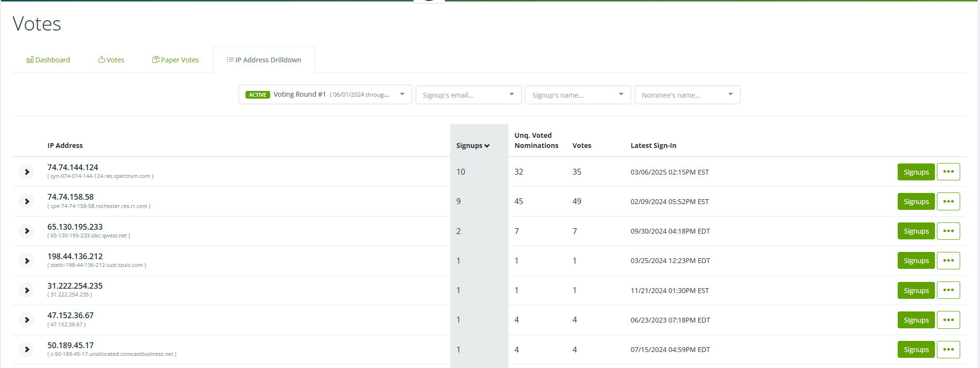Image resolution: width=980 pixels, height=368 pixels.
Task: Expand the row for 74.74.144.124
Action: (x=27, y=172)
